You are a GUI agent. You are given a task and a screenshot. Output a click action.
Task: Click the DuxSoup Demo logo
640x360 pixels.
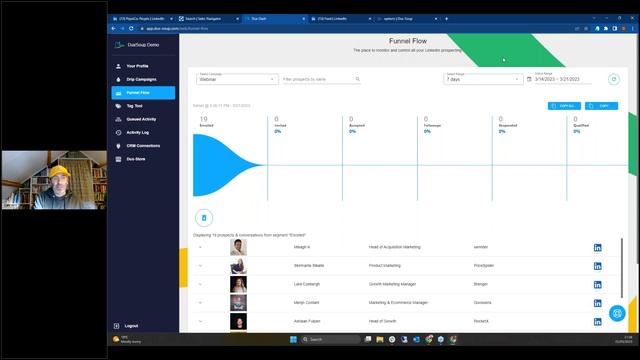coord(137,45)
